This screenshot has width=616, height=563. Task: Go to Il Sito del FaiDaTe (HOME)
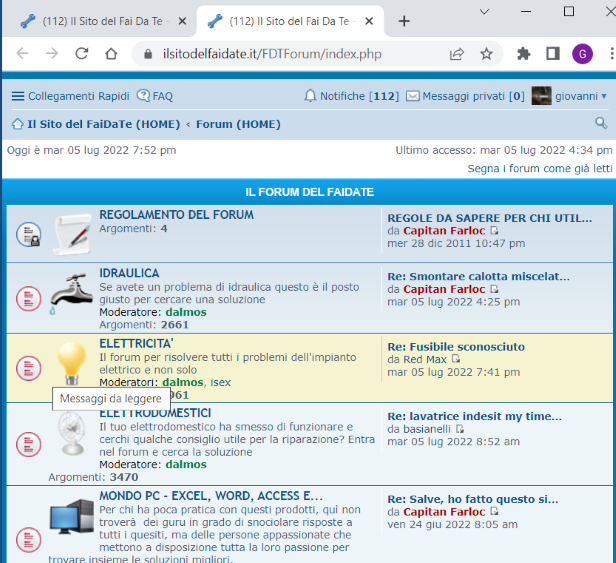coord(104,125)
